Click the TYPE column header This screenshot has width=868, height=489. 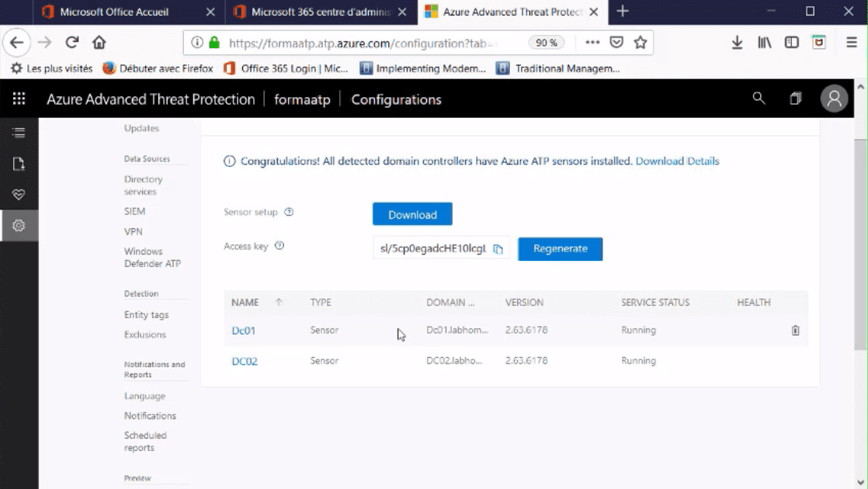321,303
